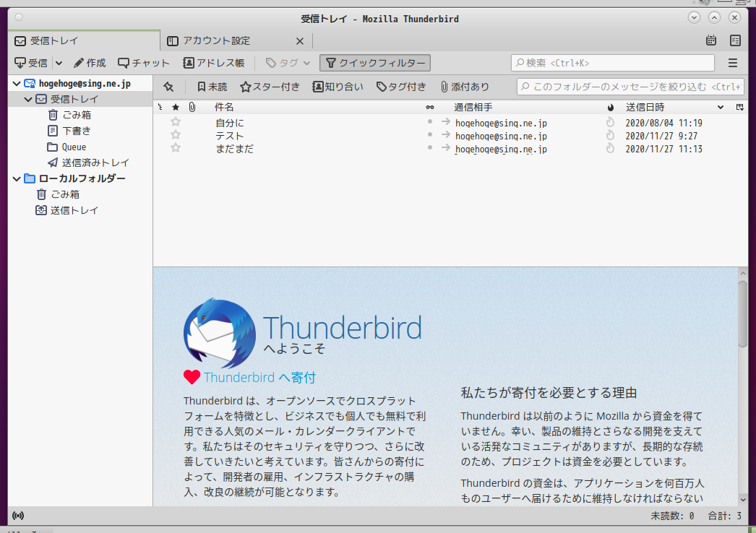Open the message with subject まだまだ
The width and height of the screenshot is (756, 533).
234,149
